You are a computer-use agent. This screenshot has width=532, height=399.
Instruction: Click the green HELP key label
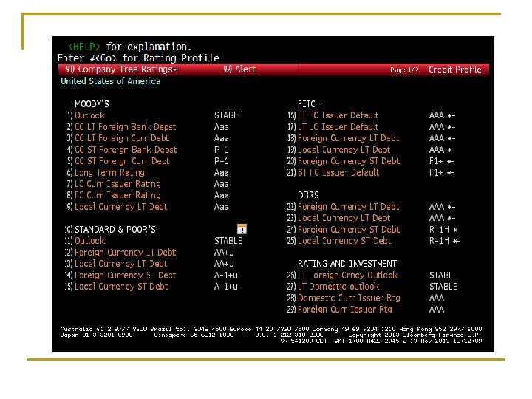84,47
